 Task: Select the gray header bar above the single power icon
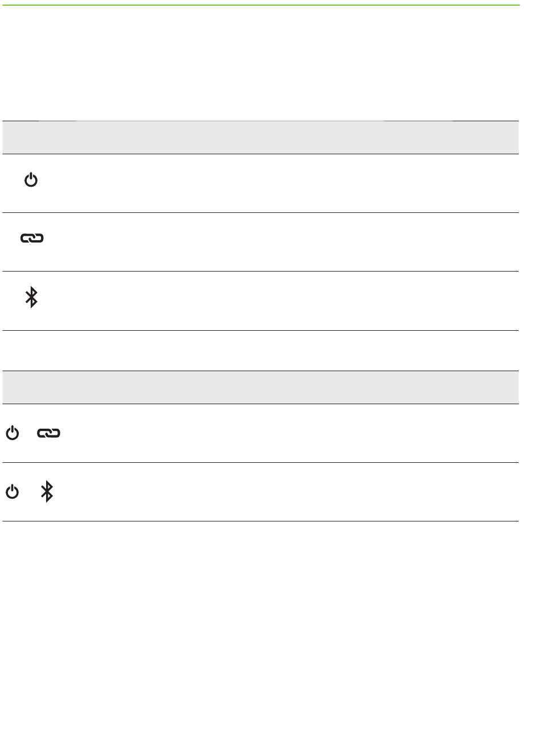coord(261,137)
